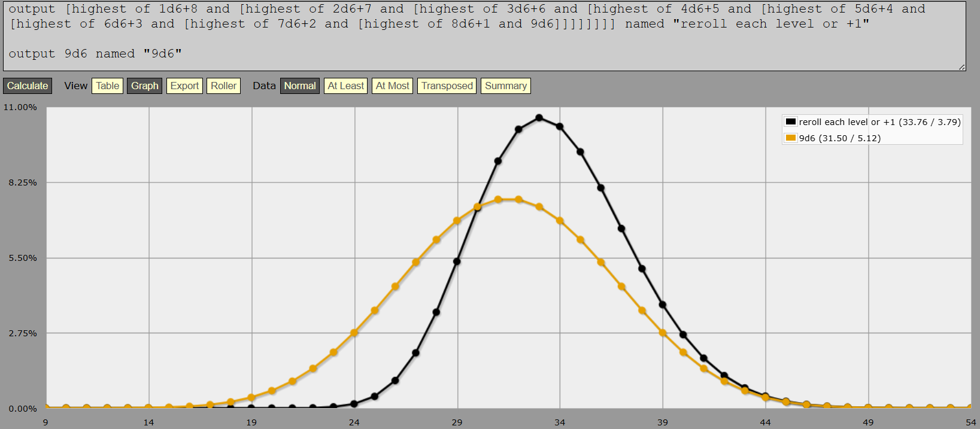This screenshot has height=429, width=980.
Task: Click the peak point of the black curve
Action: (539, 118)
